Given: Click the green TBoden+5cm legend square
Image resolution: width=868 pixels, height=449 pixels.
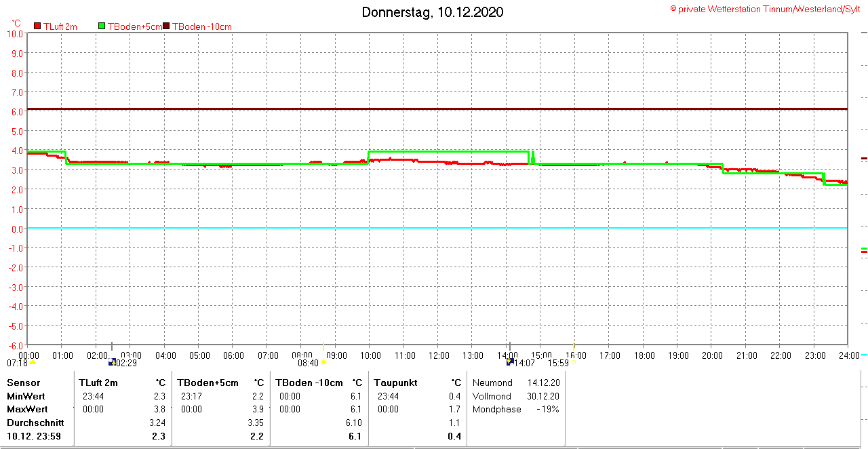Looking at the screenshot, I should 102,26.
